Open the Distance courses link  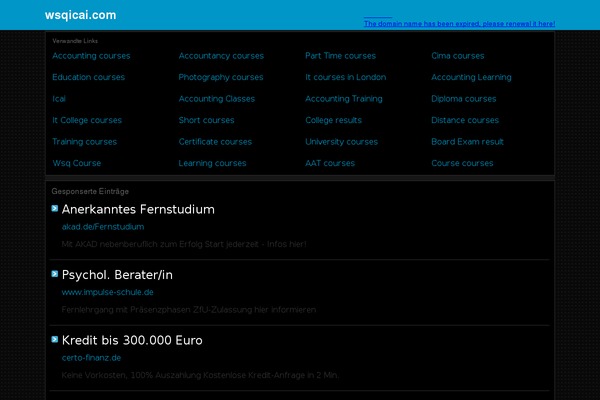[x=465, y=120]
